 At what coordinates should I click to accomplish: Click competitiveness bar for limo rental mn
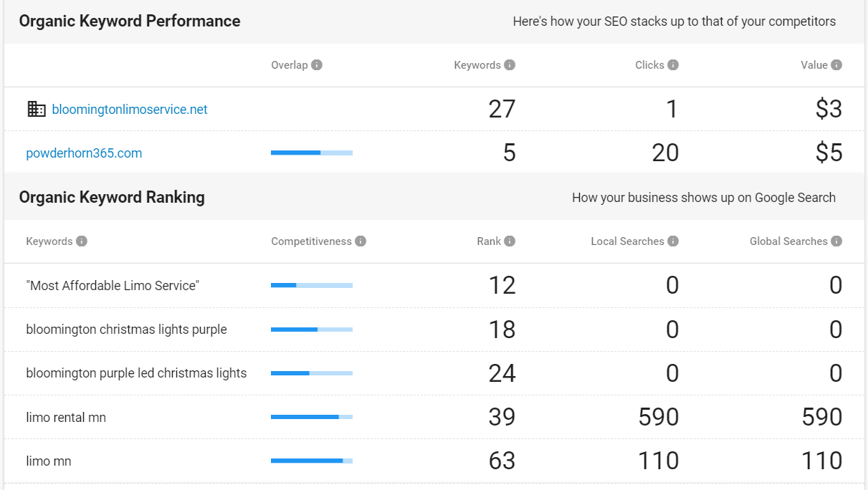[x=312, y=417]
